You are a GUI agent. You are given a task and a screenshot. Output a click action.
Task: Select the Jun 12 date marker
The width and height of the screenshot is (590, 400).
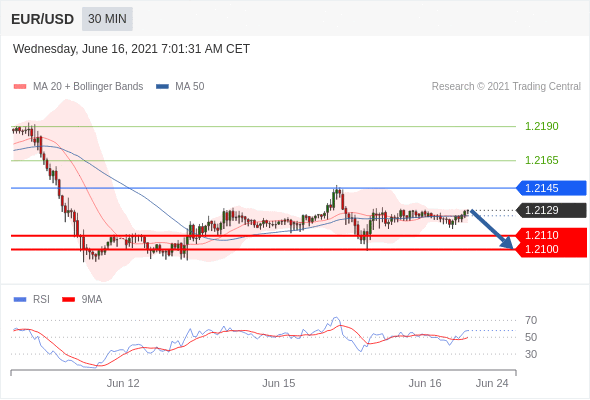(123, 383)
